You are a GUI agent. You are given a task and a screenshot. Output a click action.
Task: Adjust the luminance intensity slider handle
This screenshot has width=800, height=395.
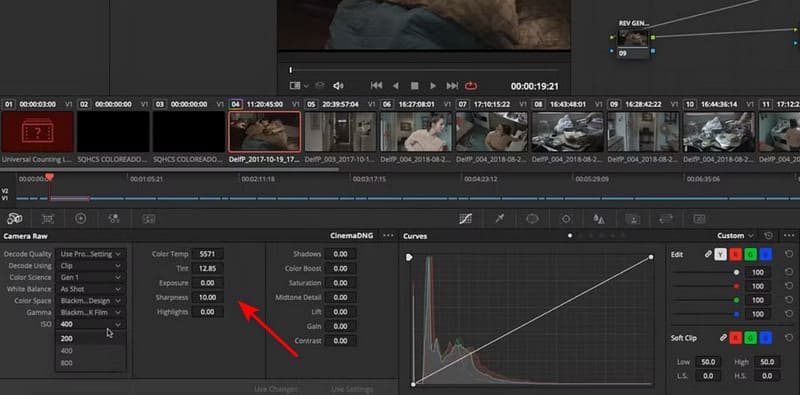(x=736, y=273)
